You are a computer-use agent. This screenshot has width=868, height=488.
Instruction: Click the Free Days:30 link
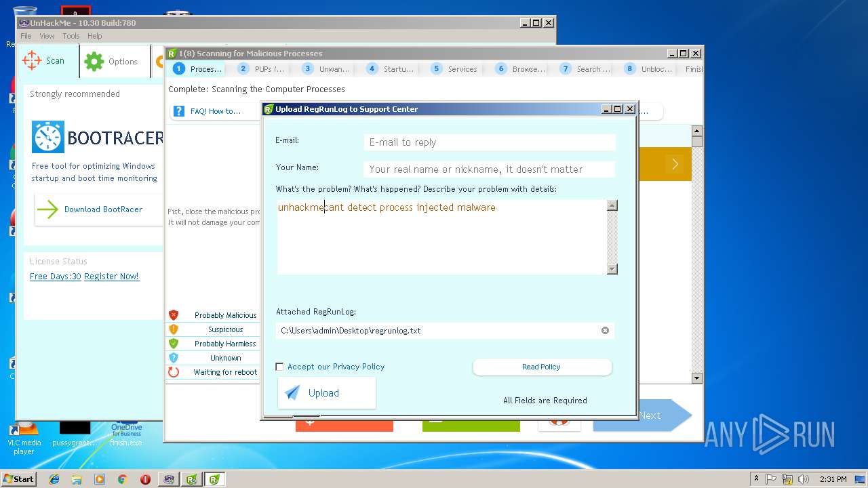point(56,277)
